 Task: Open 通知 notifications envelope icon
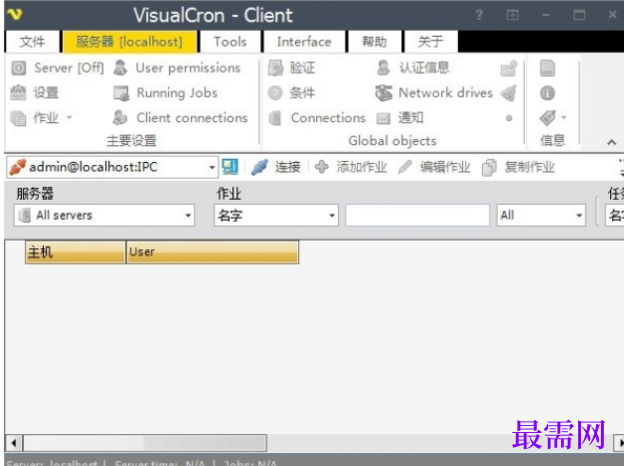pyautogui.click(x=383, y=118)
